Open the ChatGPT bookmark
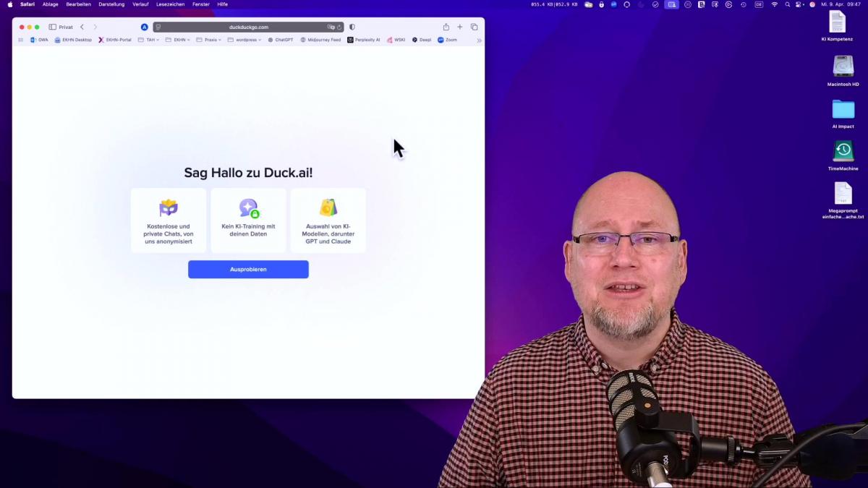868x488 pixels. pyautogui.click(x=281, y=40)
